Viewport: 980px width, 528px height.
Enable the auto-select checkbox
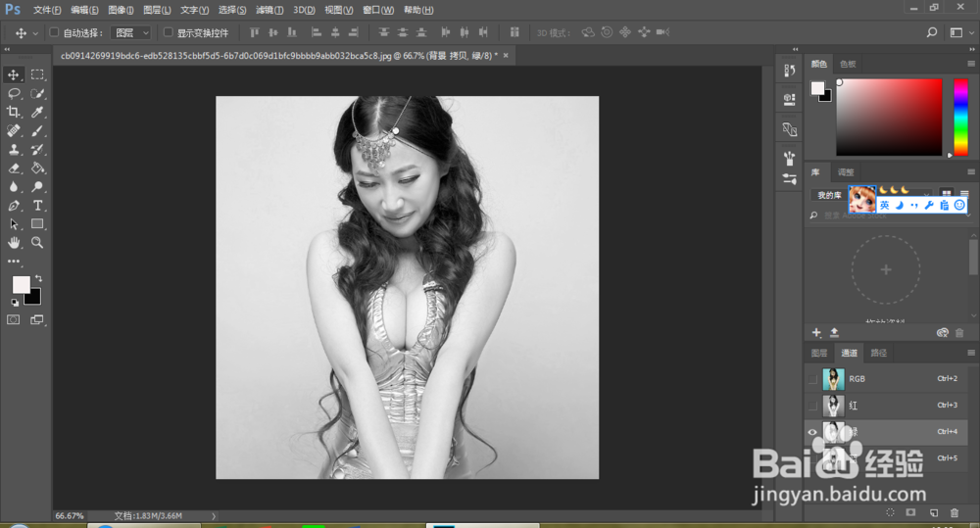[x=54, y=32]
